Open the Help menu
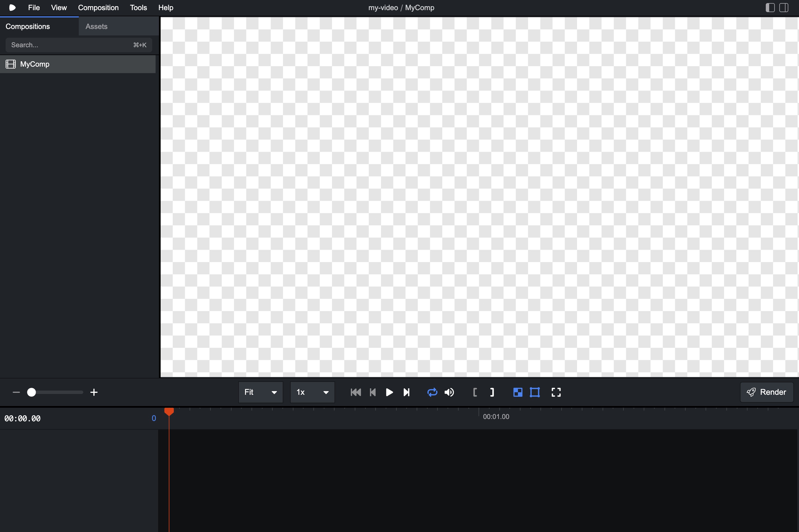Image resolution: width=799 pixels, height=532 pixels. pos(166,8)
